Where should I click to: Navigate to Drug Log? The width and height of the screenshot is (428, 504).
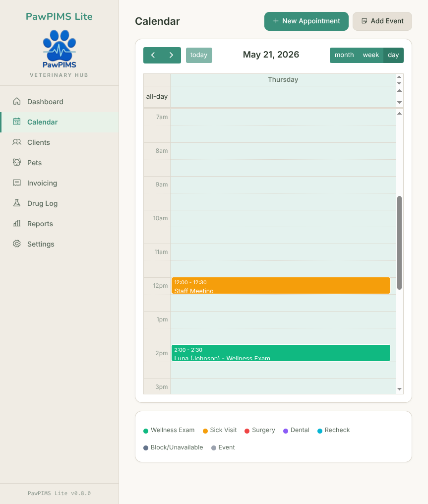click(60, 203)
